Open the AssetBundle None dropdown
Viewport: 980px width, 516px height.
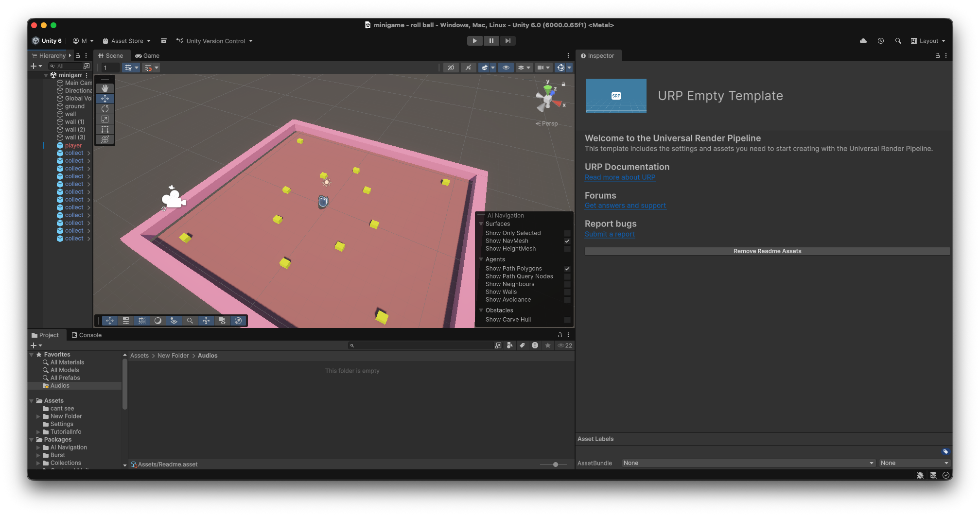pos(748,463)
